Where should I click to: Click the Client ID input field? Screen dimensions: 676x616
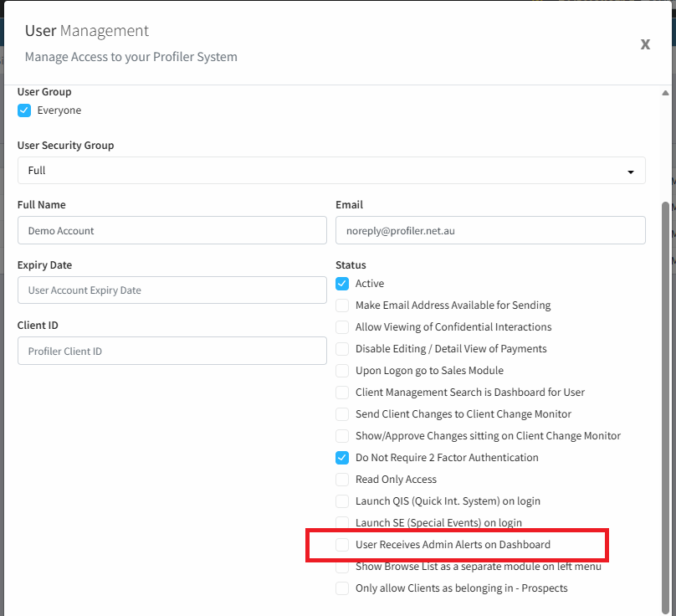point(172,352)
